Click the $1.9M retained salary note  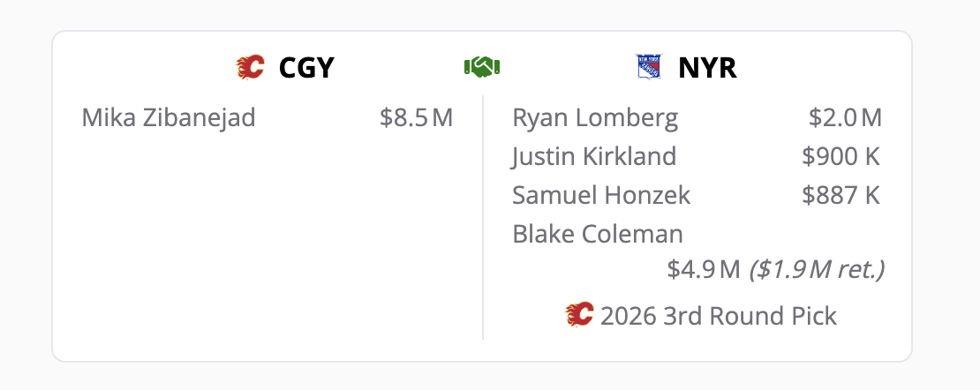click(817, 269)
